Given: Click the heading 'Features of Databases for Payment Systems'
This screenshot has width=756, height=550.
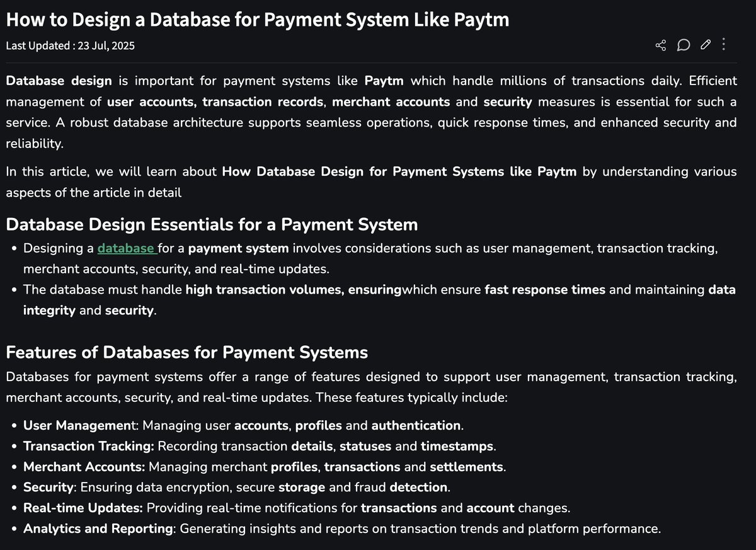Looking at the screenshot, I should [x=187, y=352].
